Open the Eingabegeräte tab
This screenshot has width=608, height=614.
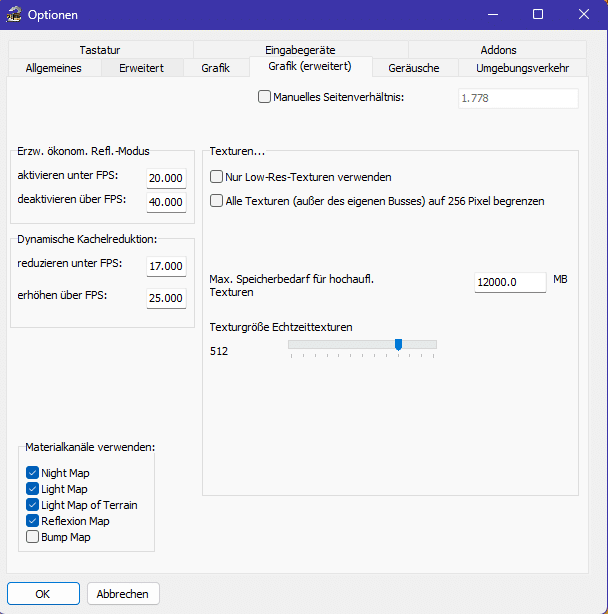[x=300, y=50]
